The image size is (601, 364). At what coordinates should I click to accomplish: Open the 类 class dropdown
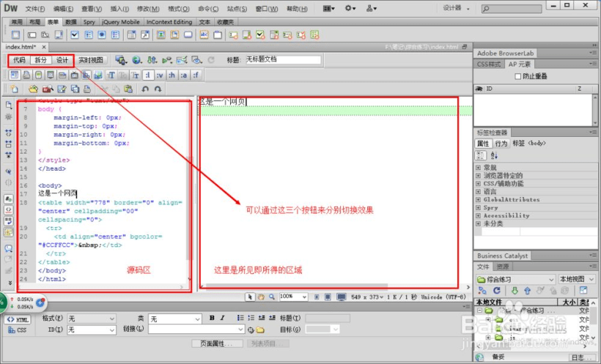click(x=175, y=319)
